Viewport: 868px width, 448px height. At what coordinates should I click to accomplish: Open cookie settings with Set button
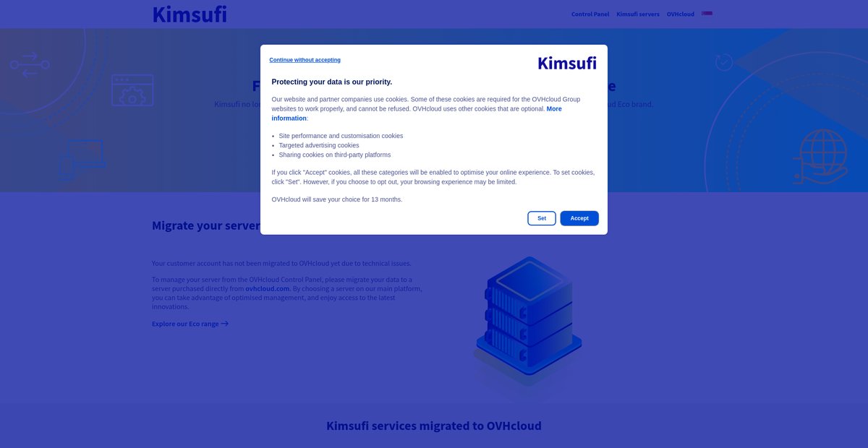(x=542, y=218)
